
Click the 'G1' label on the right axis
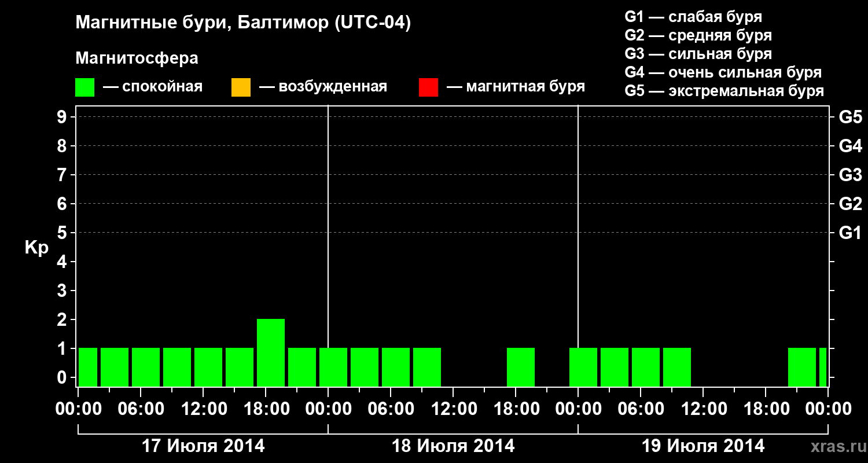pyautogui.click(x=851, y=233)
